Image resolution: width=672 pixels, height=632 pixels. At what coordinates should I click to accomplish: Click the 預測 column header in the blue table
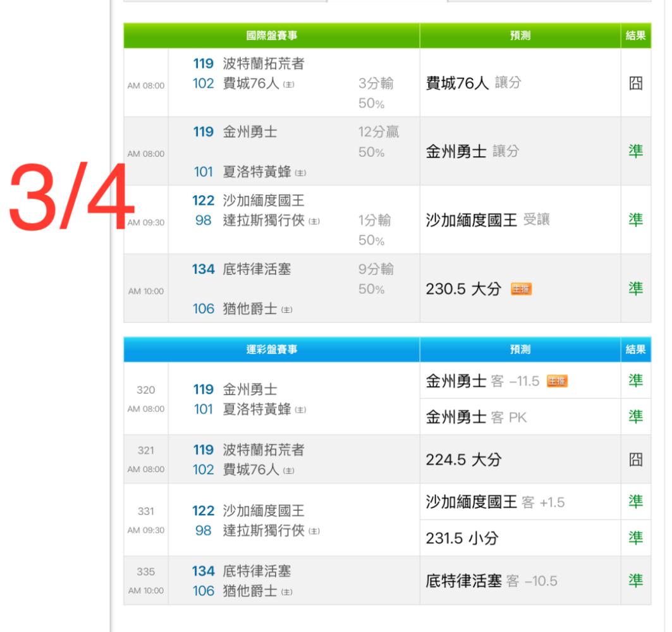pos(520,349)
